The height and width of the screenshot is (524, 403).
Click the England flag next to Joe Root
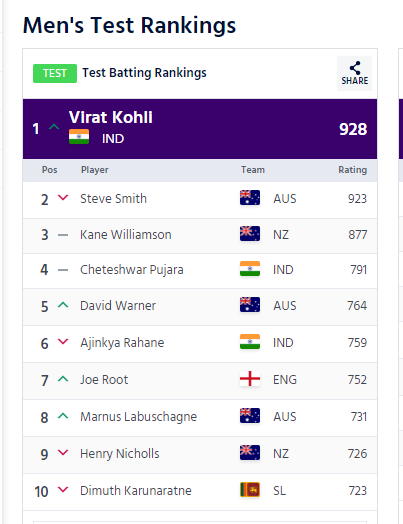(250, 379)
